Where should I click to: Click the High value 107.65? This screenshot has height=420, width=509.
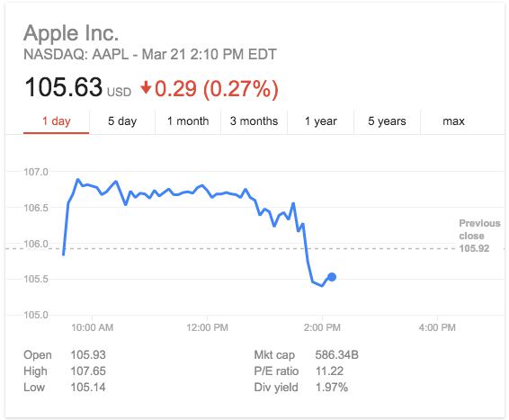click(x=88, y=371)
